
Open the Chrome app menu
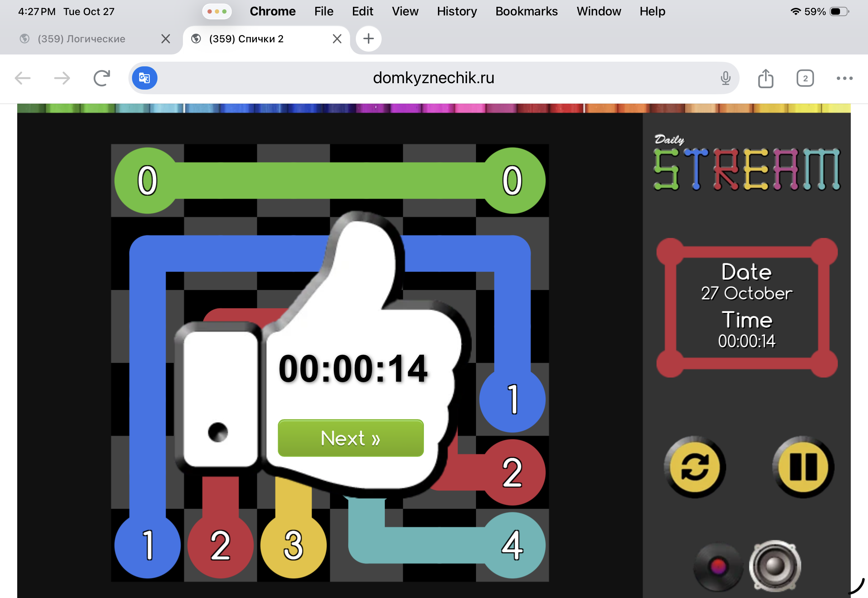coord(273,11)
